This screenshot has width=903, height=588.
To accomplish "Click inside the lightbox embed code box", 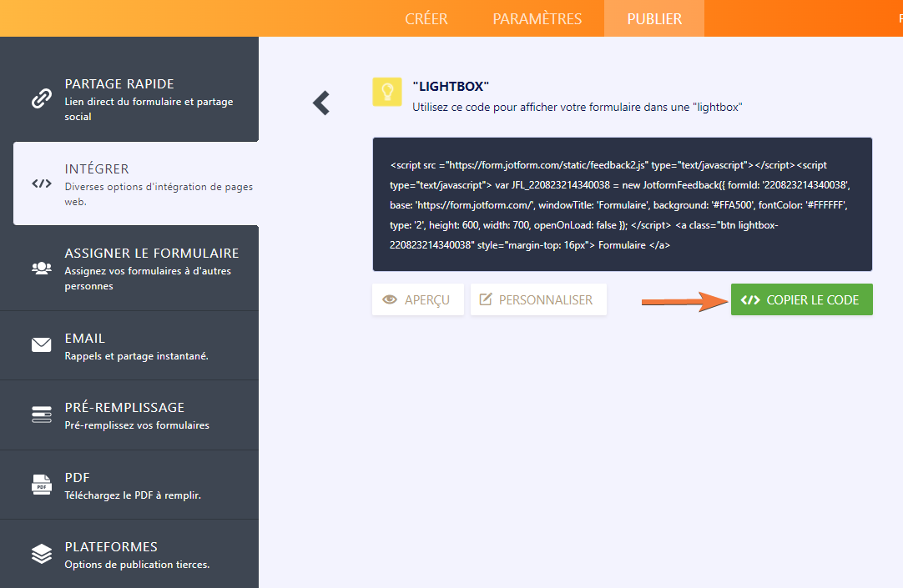I will click(623, 204).
